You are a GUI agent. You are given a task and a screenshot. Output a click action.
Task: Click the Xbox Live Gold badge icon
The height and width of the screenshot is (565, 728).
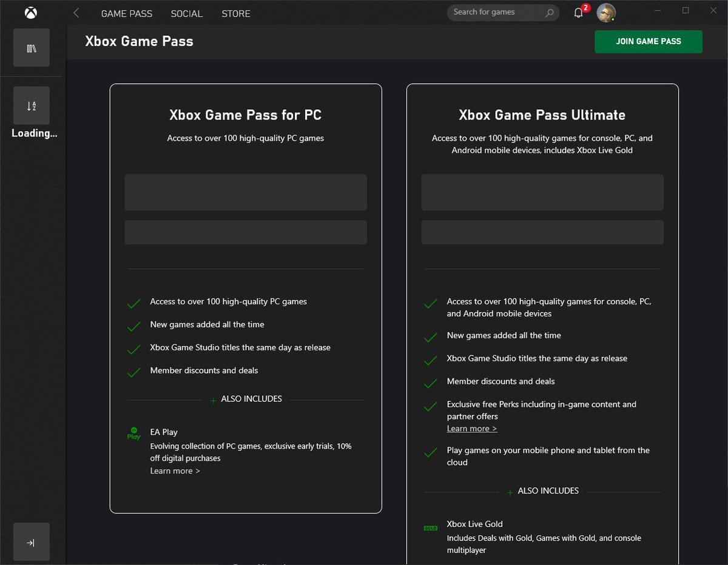pos(430,528)
